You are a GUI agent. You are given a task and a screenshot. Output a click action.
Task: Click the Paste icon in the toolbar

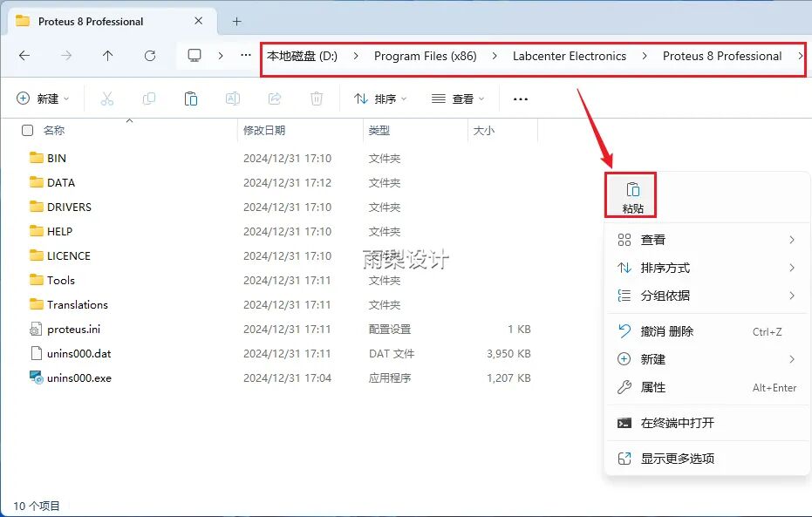(191, 98)
